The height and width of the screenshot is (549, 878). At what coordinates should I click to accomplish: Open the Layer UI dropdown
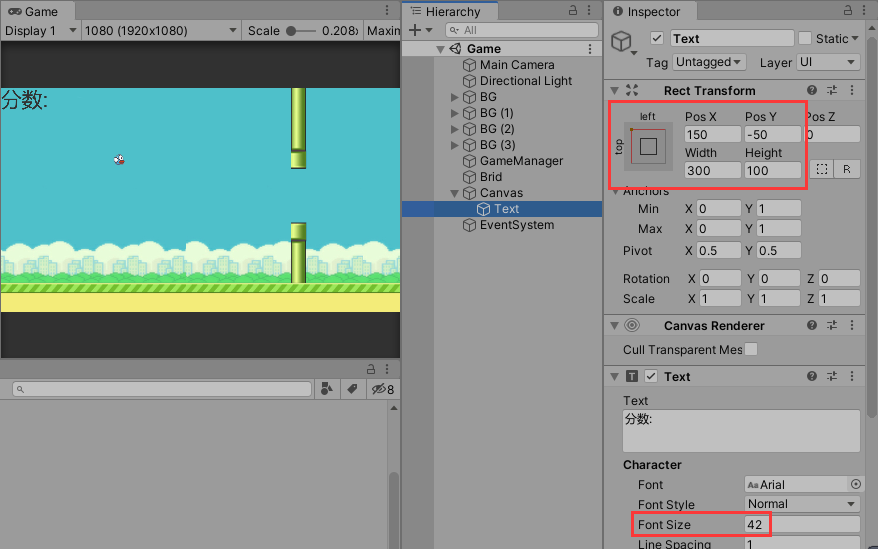click(828, 62)
